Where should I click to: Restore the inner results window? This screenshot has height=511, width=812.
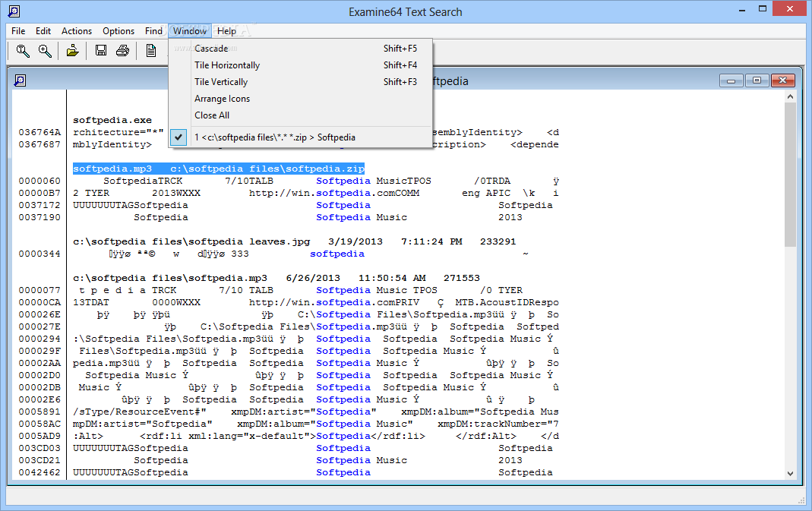757,80
